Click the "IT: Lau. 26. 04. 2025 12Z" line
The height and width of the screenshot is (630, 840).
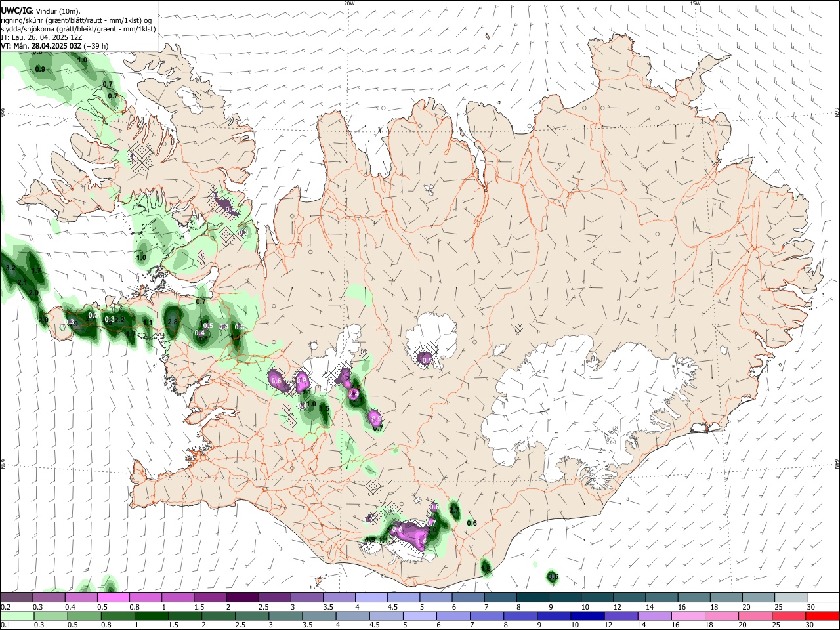pyautogui.click(x=41, y=37)
